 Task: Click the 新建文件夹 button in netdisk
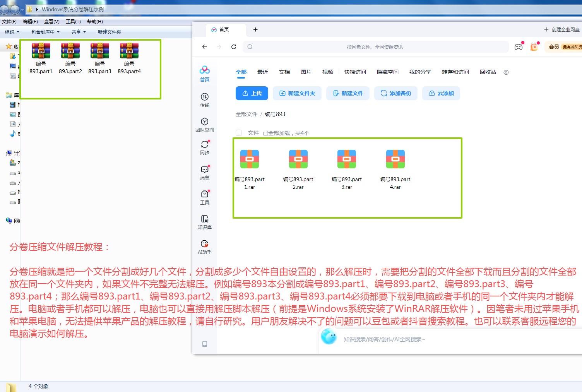297,93
